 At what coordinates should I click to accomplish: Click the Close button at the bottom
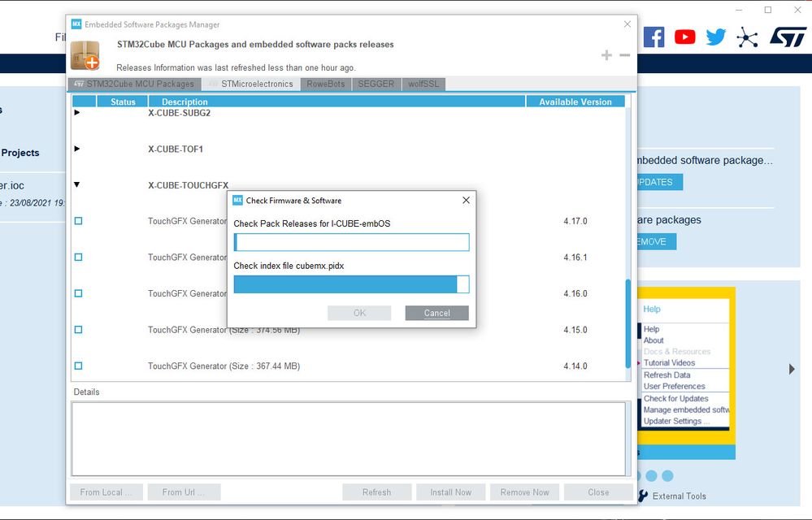pos(598,492)
